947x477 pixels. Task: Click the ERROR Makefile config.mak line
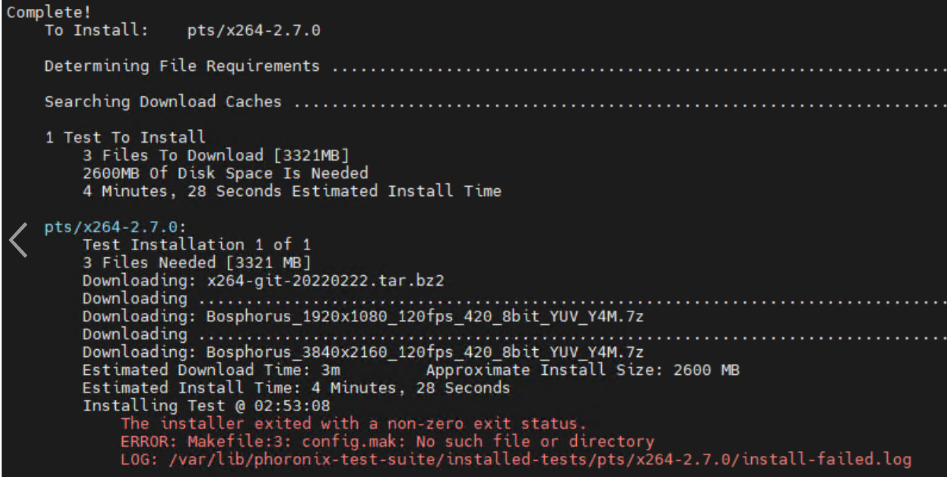(x=387, y=441)
